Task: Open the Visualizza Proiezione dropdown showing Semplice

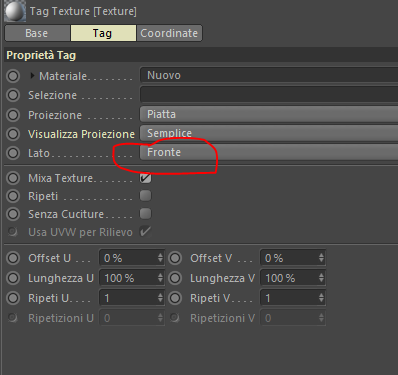Action: (x=269, y=133)
